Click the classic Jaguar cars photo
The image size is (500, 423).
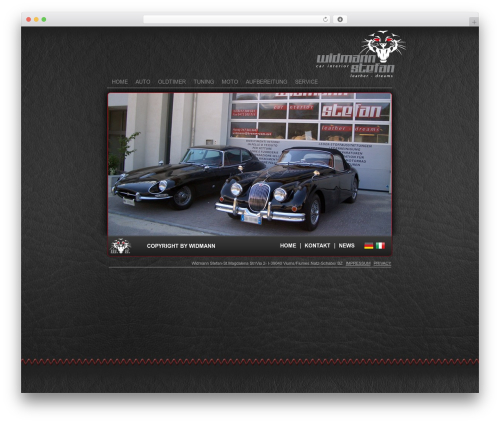(x=250, y=164)
